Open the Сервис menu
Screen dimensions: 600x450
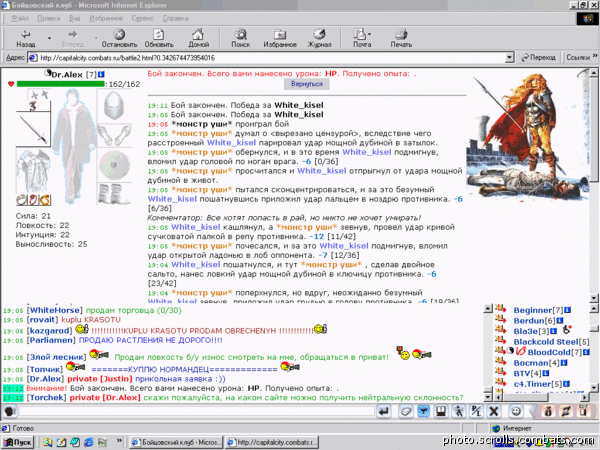coord(142,18)
